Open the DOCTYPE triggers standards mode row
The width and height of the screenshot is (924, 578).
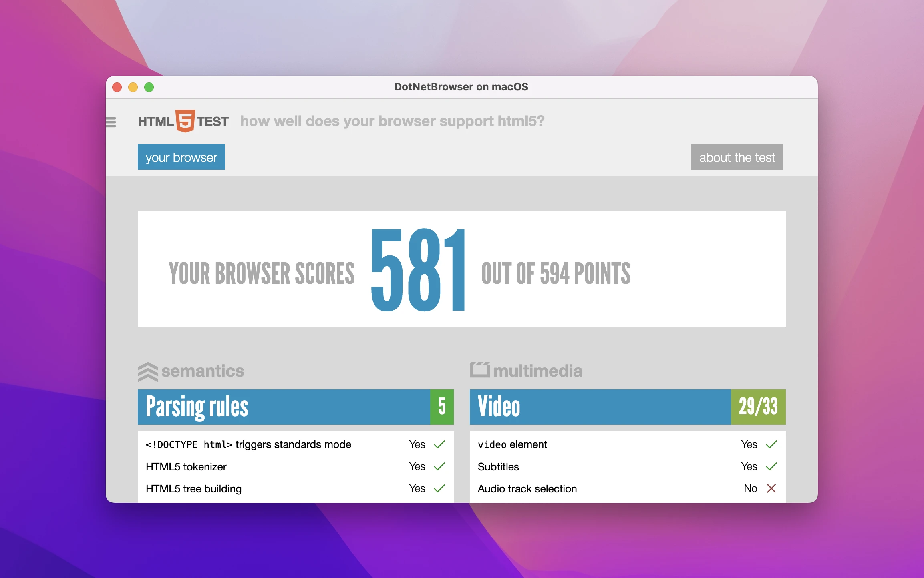click(x=296, y=444)
